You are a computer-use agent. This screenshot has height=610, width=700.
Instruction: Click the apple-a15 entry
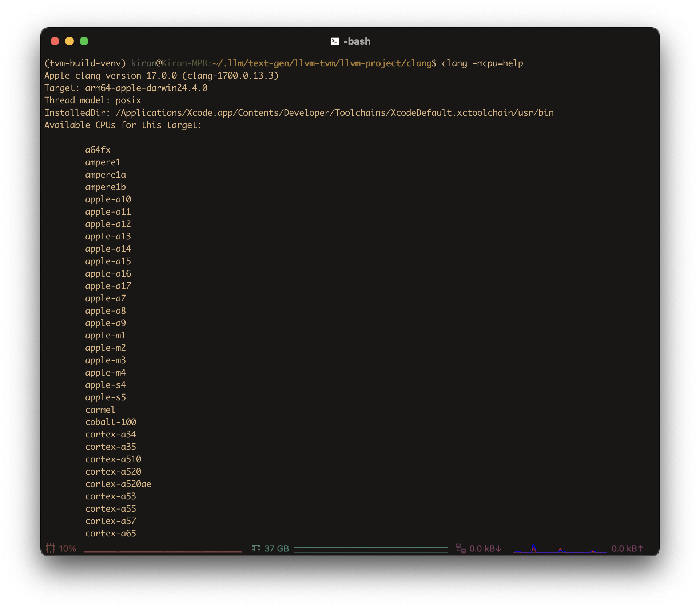[x=108, y=261]
